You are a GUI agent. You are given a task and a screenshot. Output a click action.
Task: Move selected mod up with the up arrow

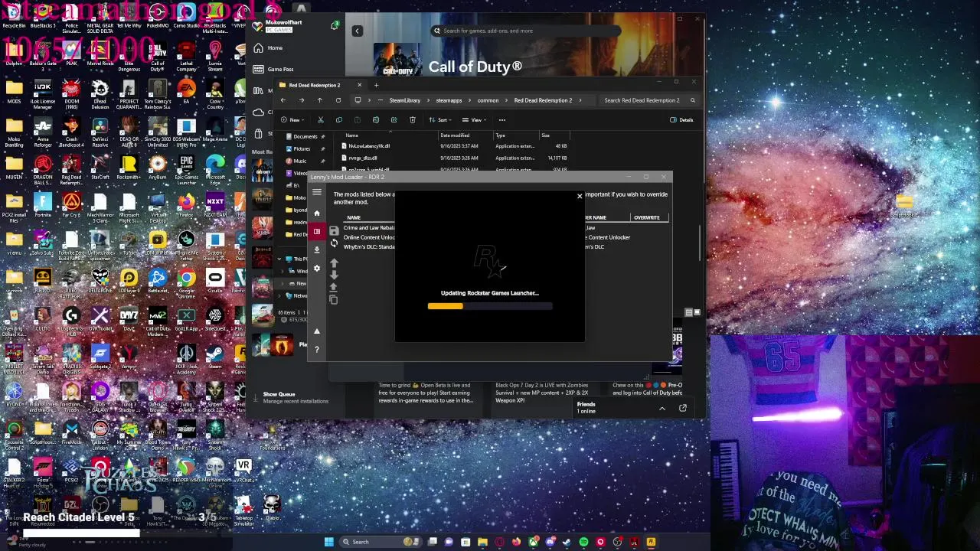click(x=334, y=262)
